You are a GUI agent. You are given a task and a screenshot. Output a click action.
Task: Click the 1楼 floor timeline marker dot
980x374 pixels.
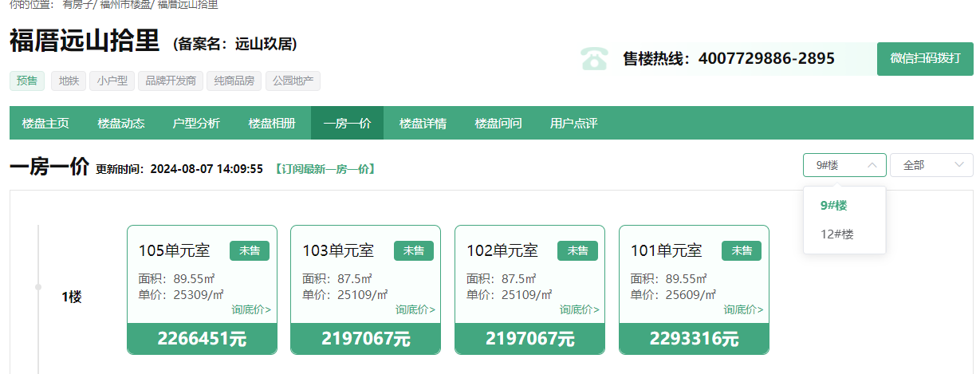(38, 285)
